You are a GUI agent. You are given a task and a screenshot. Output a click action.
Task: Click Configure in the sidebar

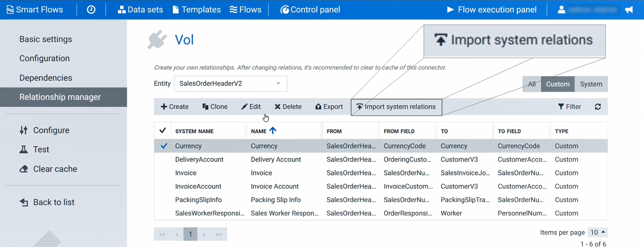(45, 130)
